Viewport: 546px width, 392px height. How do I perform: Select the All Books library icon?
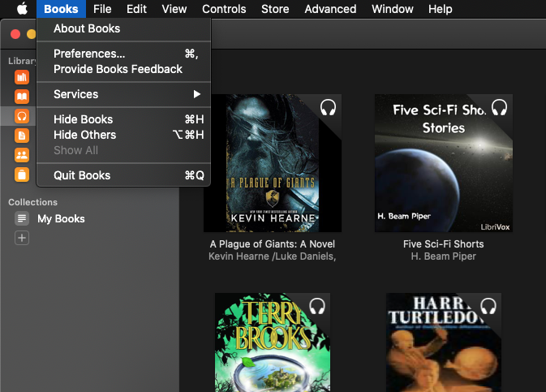click(x=22, y=77)
